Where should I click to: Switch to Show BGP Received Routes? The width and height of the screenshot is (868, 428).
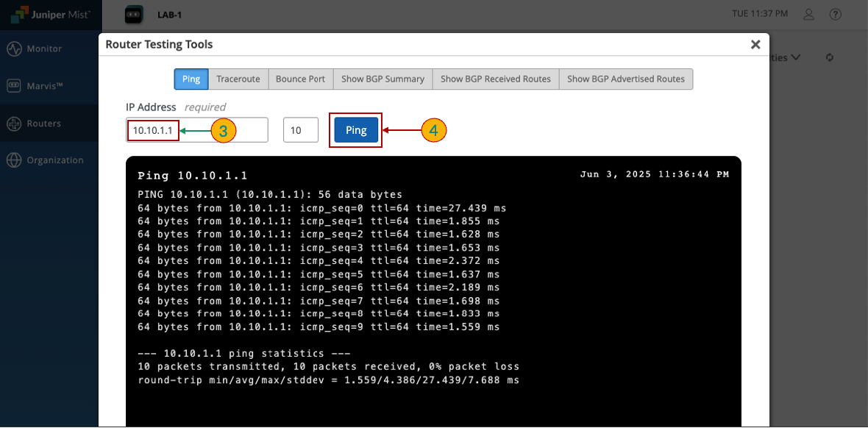pos(495,79)
